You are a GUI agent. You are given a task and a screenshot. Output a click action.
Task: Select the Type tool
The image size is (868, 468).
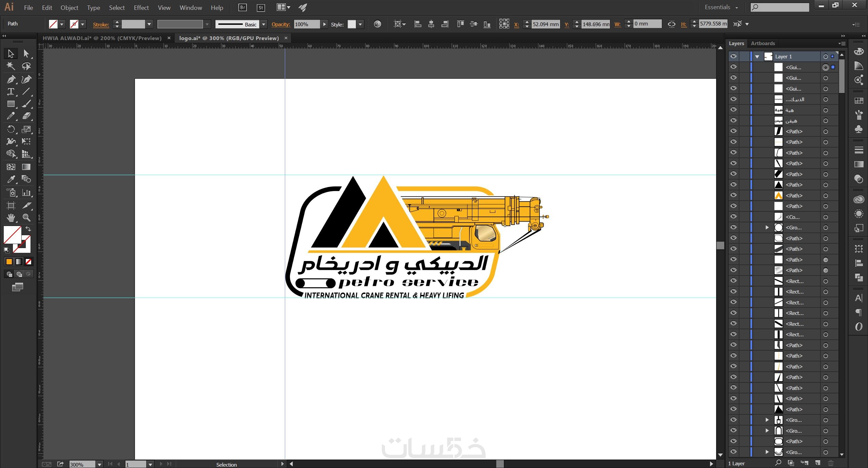pos(11,92)
